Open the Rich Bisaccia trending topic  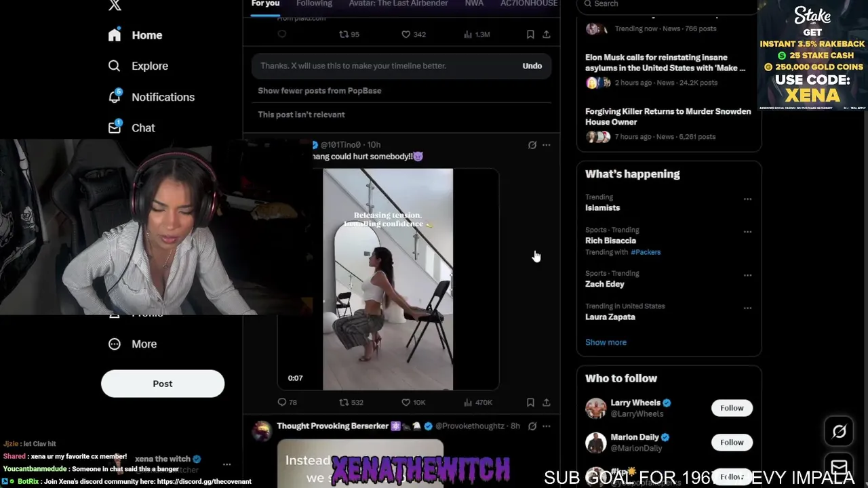[610, 241]
